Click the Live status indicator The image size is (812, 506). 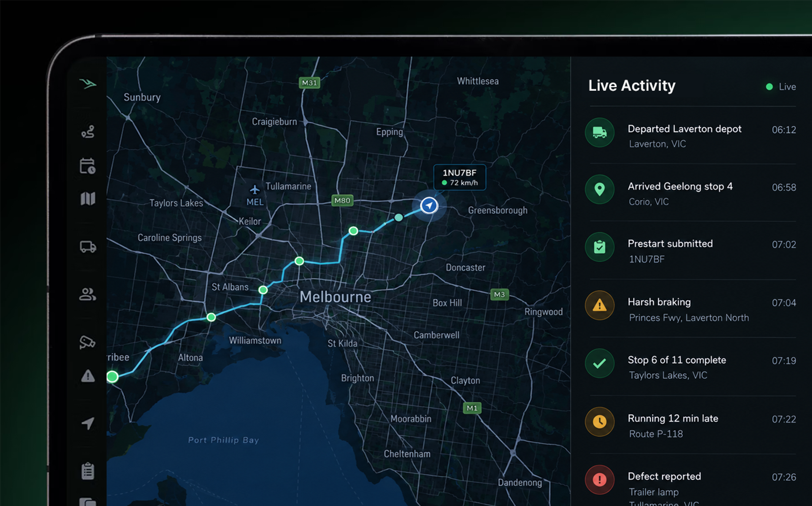(781, 87)
